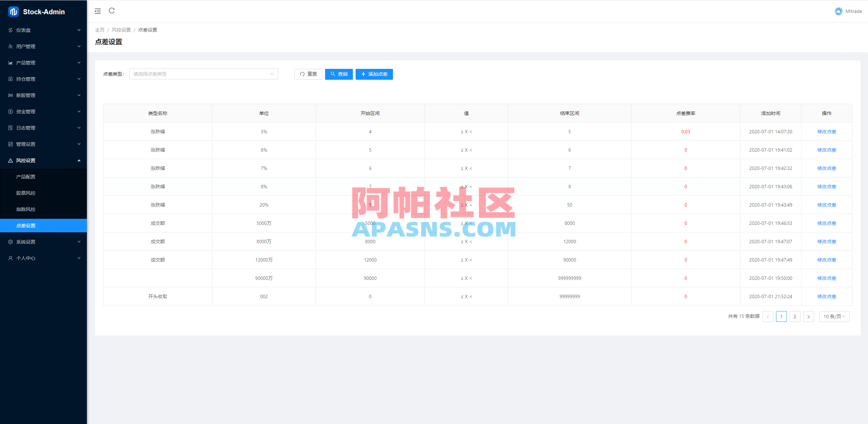The width and height of the screenshot is (868, 424).
Task: Open 风控设置 via its warning triangle icon
Action: (10, 160)
